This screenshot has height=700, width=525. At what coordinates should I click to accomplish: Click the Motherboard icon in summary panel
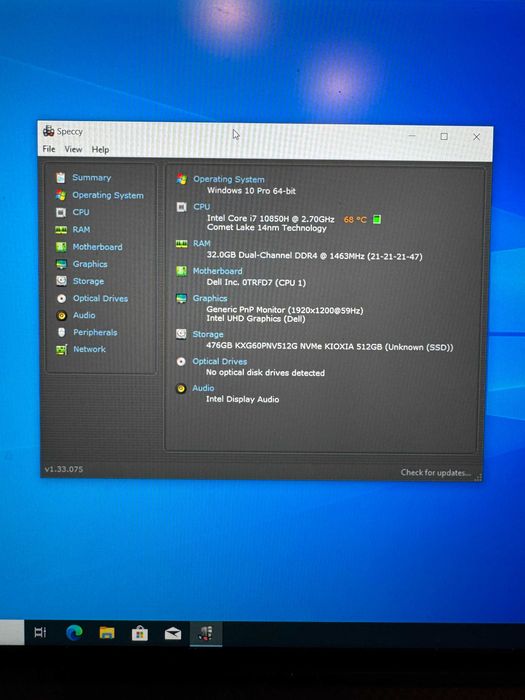point(181,271)
